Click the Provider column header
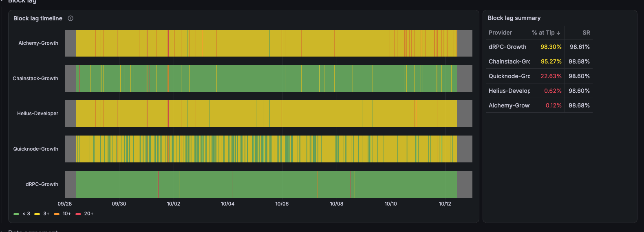Viewport: 644px width, 232px height. [500, 33]
